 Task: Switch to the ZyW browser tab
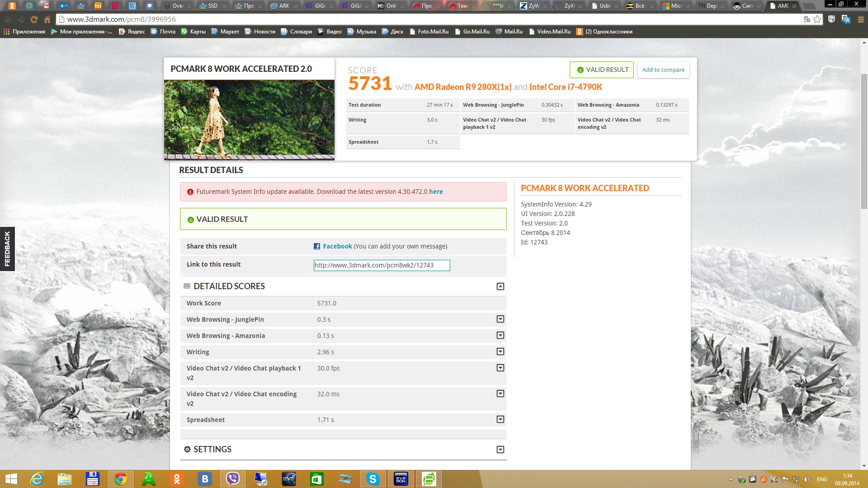point(534,6)
